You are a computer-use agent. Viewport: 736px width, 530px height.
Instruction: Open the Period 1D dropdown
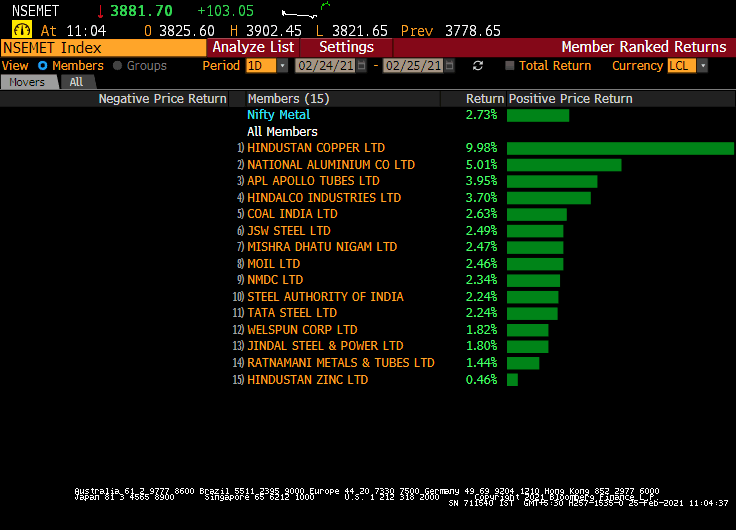(282, 66)
